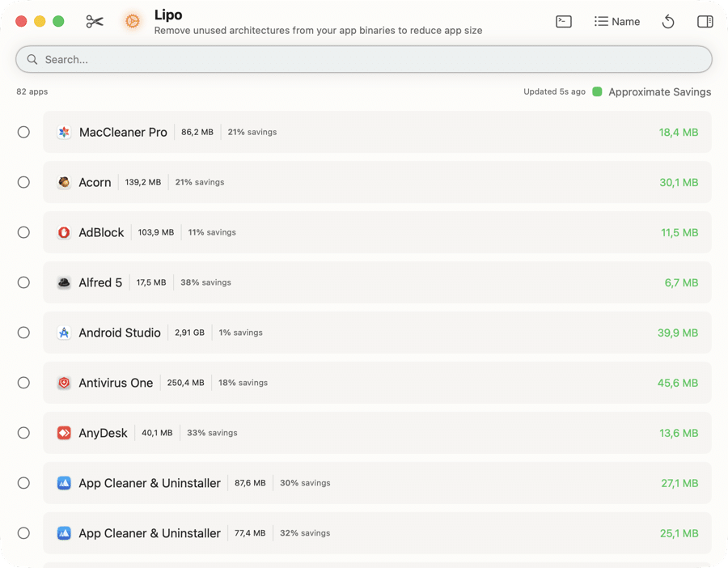Image resolution: width=728 pixels, height=568 pixels.
Task: Select the 77,4 MB App Cleaner radio circle
Action: 23,533
